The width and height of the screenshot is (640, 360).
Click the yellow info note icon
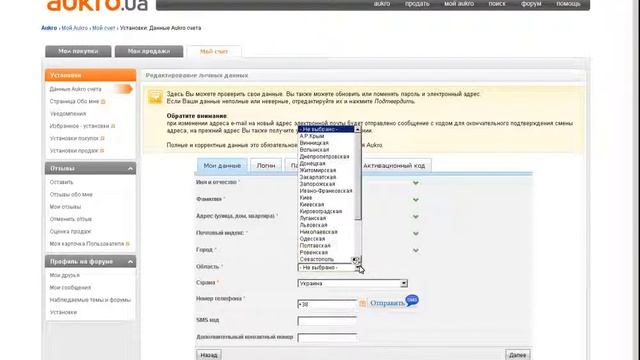click(155, 97)
